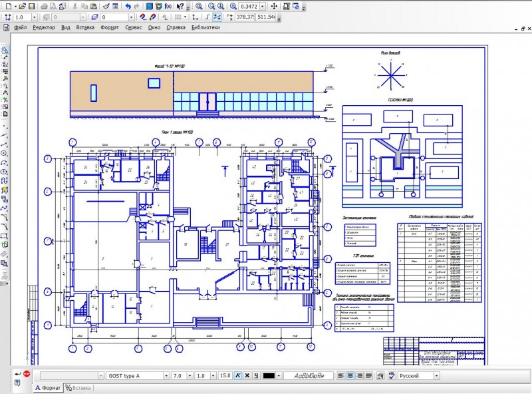
Task: Open the Вид menu
Action: [x=65, y=27]
